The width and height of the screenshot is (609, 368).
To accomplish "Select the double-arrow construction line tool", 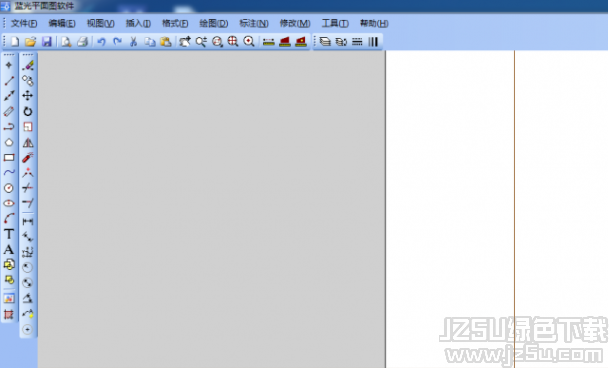I will coord(9,96).
